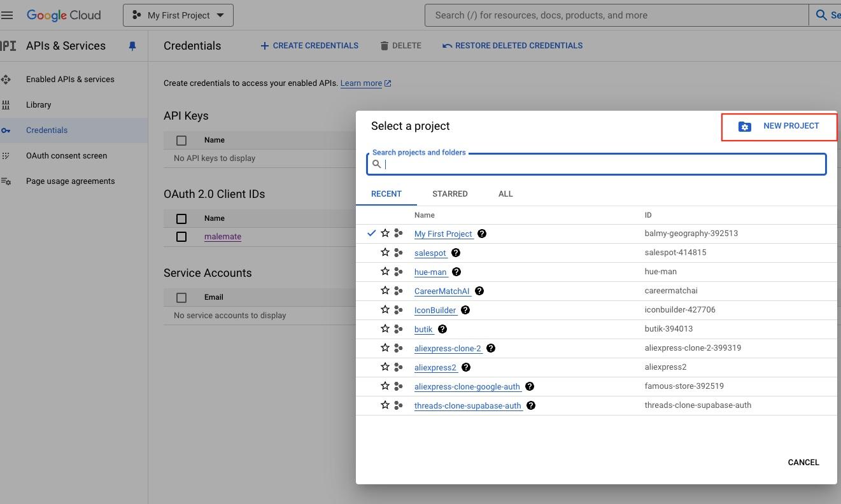841x504 pixels.
Task: Select all API Keys via header checkbox
Action: point(181,140)
